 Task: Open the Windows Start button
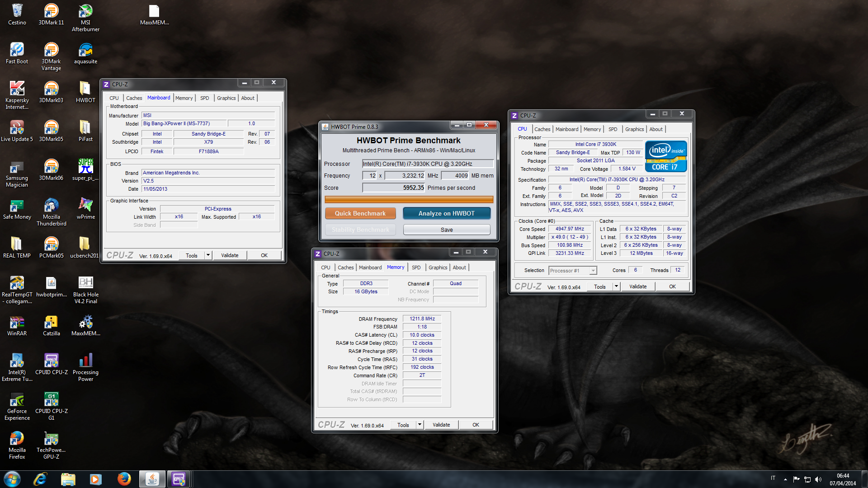pos(12,479)
